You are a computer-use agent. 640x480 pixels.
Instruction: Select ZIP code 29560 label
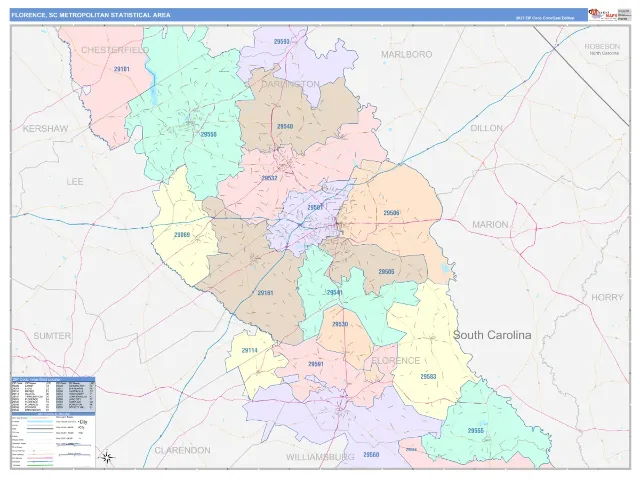[371, 455]
